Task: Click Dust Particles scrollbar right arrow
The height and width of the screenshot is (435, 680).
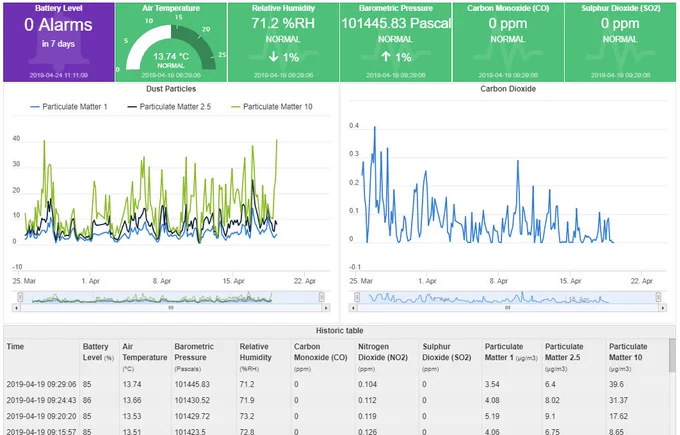Action: point(326,308)
